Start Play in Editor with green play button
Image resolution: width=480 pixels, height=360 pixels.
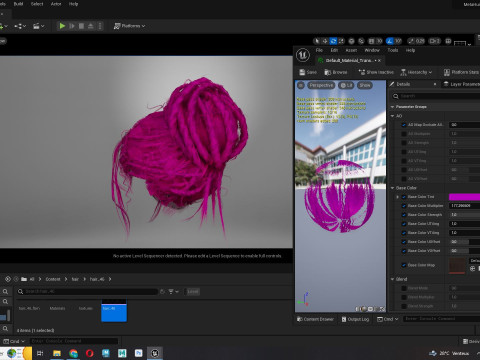[62, 26]
